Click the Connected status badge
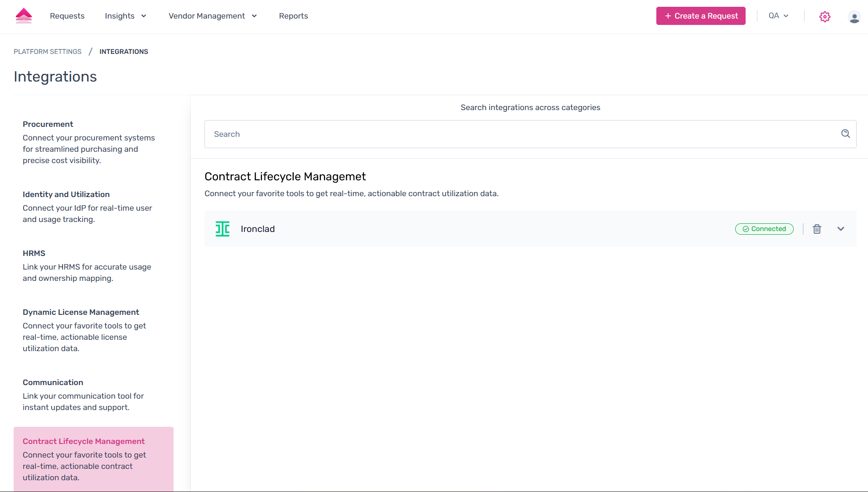 764,229
